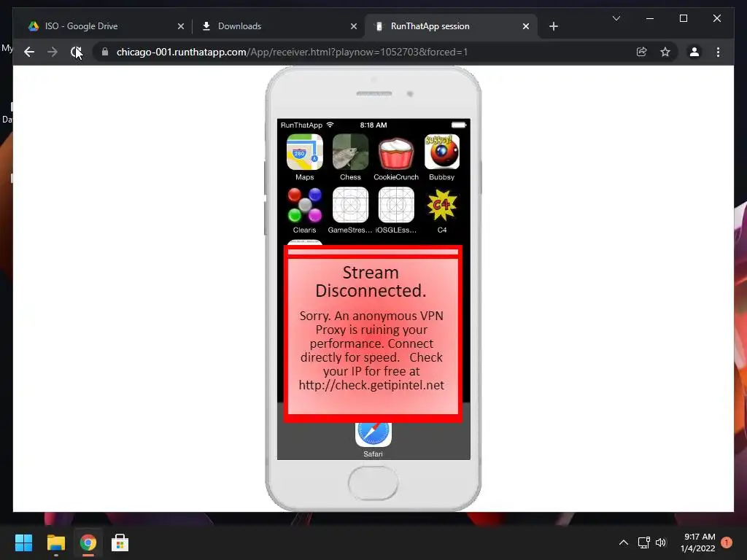747x560 pixels.
Task: Open the Clearis app icon
Action: pos(305,205)
